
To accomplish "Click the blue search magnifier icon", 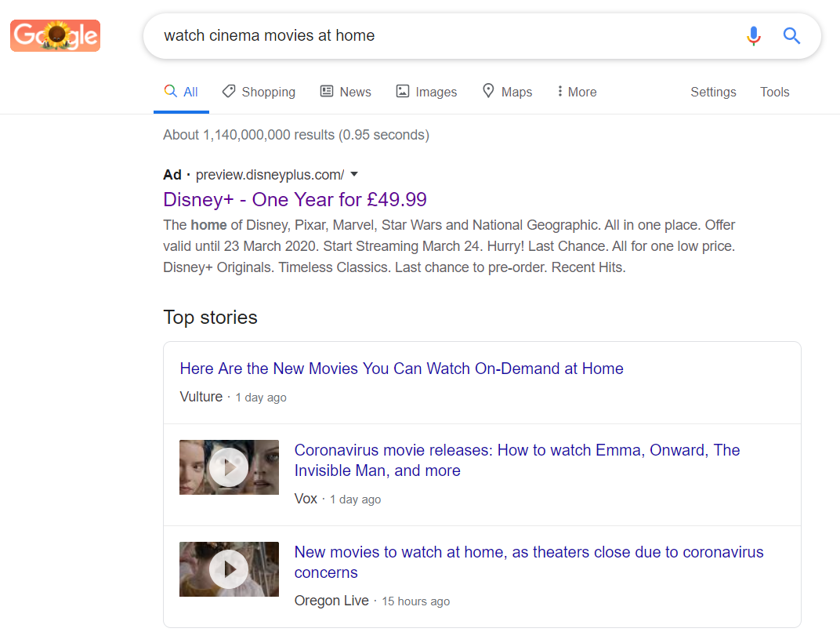I will click(791, 36).
